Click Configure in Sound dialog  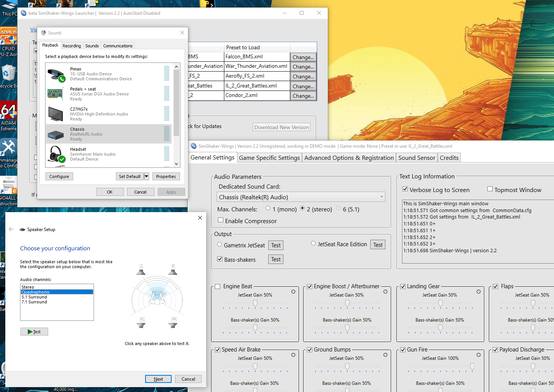click(59, 176)
